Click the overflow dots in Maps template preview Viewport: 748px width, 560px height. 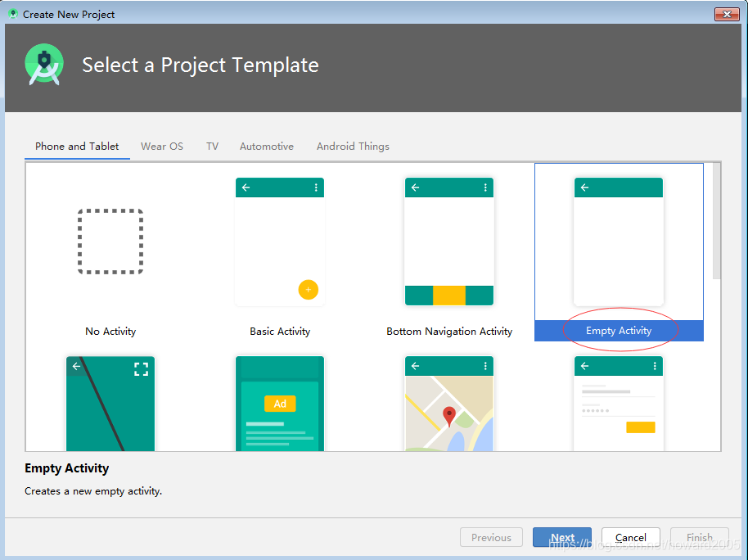[485, 366]
